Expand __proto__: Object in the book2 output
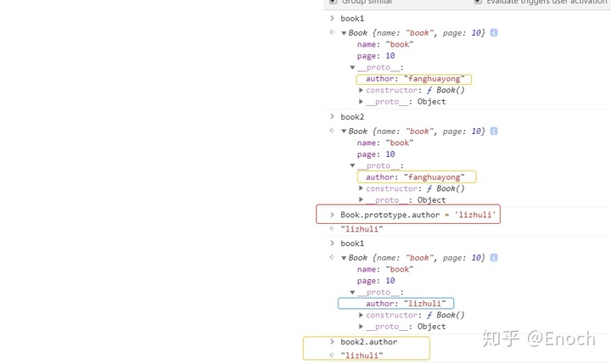Viewport: 611px width, 364px height. pyautogui.click(x=361, y=200)
